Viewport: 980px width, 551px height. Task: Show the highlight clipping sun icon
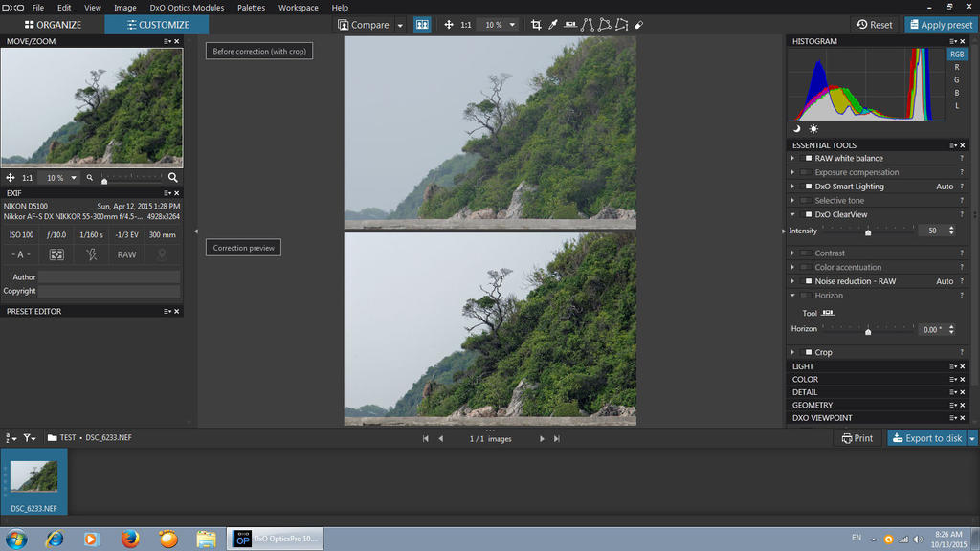(813, 128)
